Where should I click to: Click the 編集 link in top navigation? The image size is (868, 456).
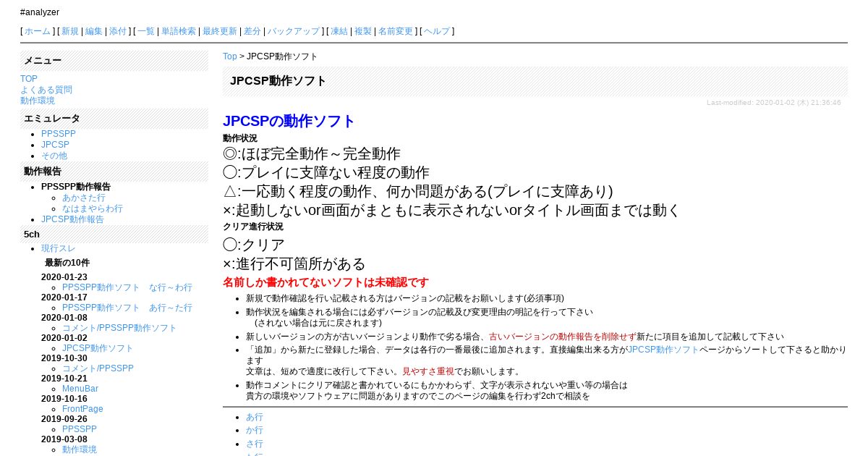click(x=94, y=31)
